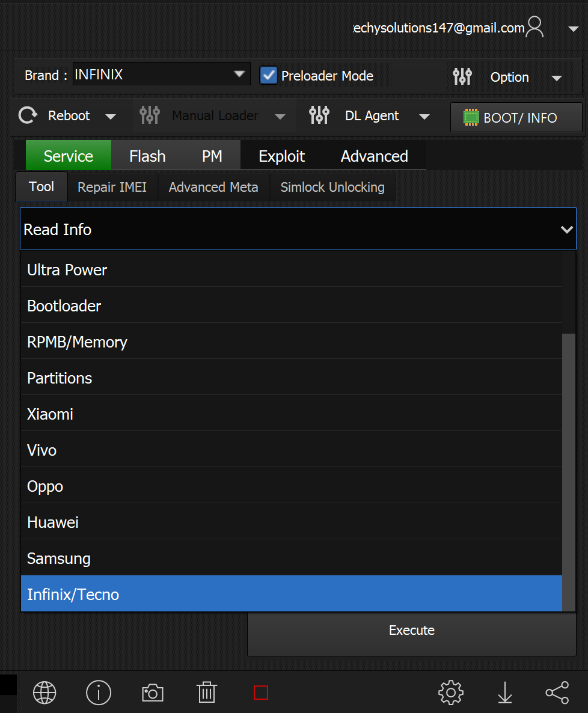Click the BOOT/ INFO button
588x713 pixels.
pos(516,117)
